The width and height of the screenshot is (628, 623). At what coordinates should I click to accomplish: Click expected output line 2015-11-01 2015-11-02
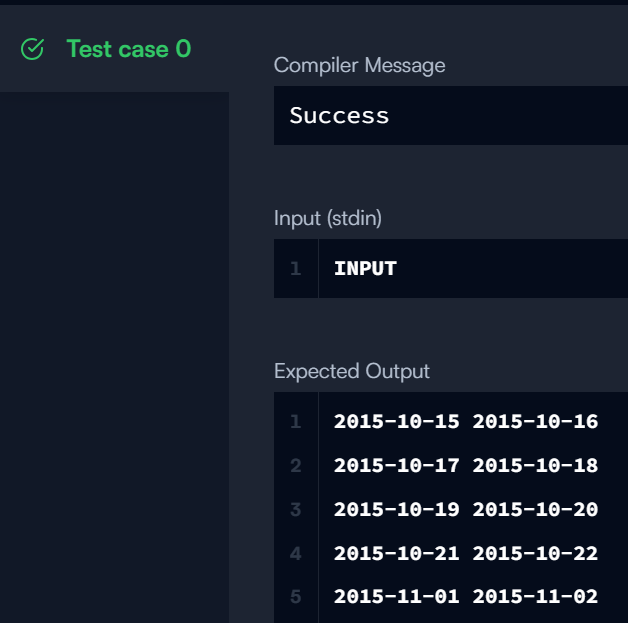pos(465,597)
